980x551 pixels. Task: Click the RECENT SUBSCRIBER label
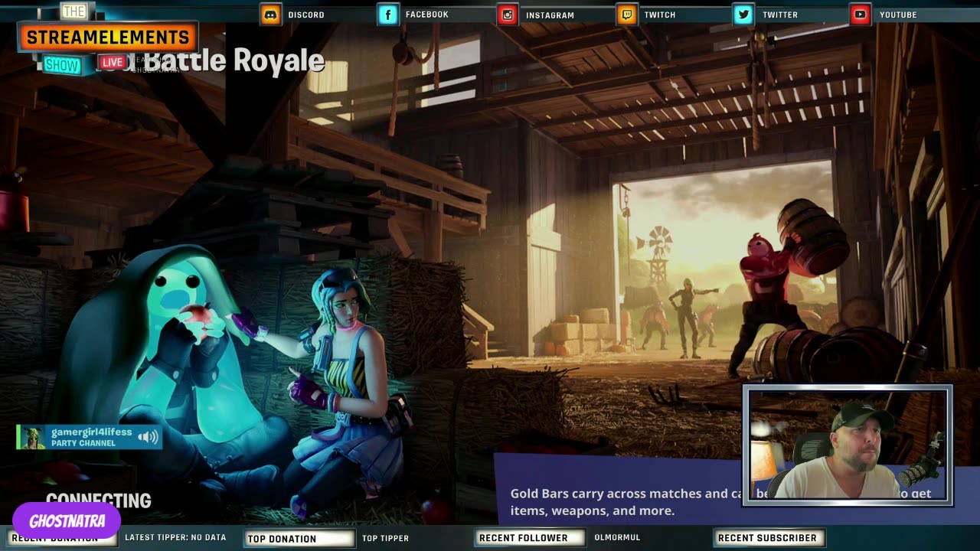tap(769, 538)
